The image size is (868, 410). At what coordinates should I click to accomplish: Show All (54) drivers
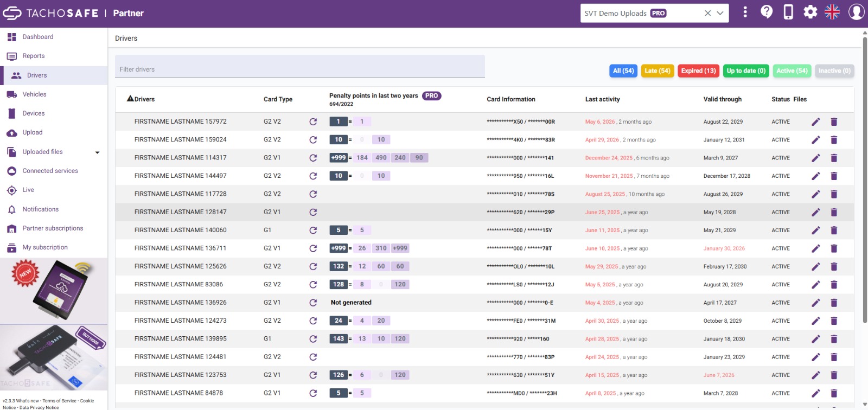[623, 71]
